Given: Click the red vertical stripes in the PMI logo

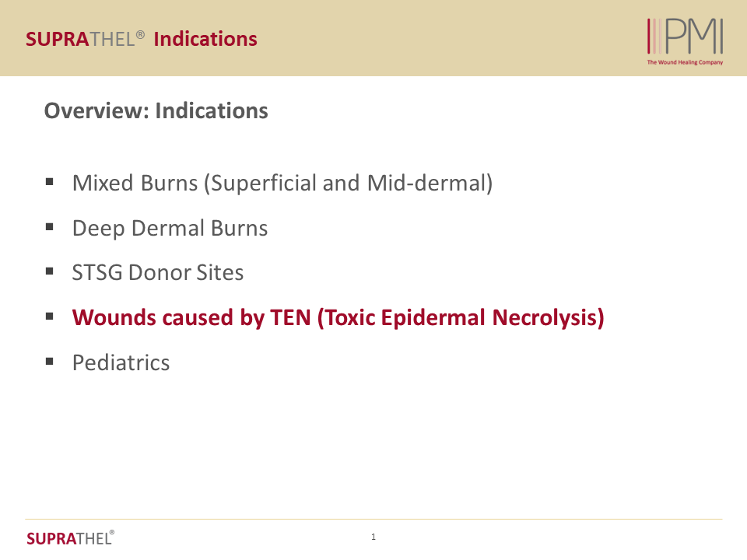Looking at the screenshot, I should click(655, 36).
